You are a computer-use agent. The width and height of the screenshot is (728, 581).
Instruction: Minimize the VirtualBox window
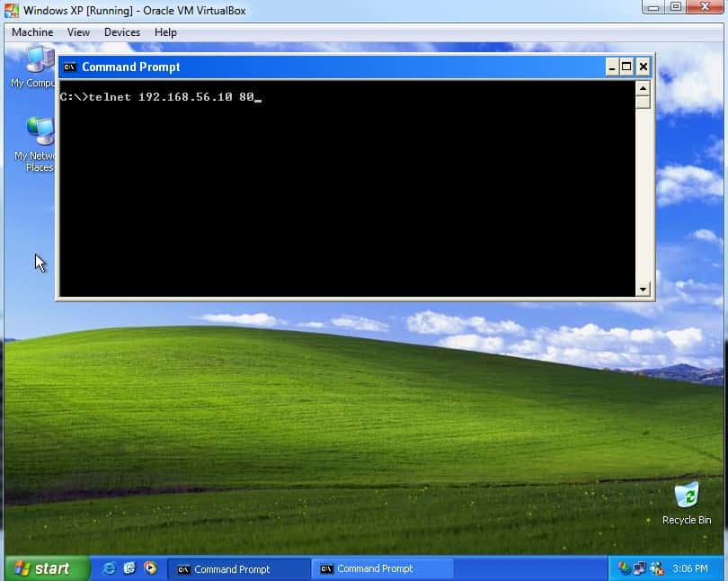pos(653,7)
